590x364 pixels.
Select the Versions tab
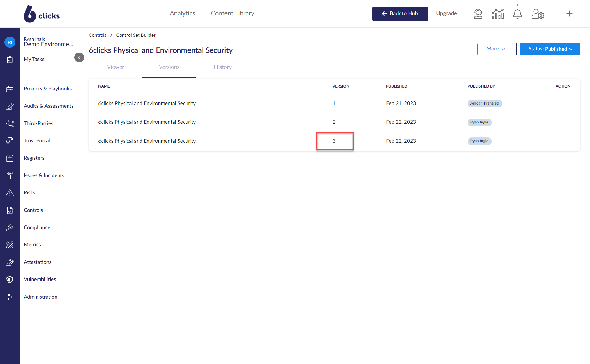[x=169, y=67]
